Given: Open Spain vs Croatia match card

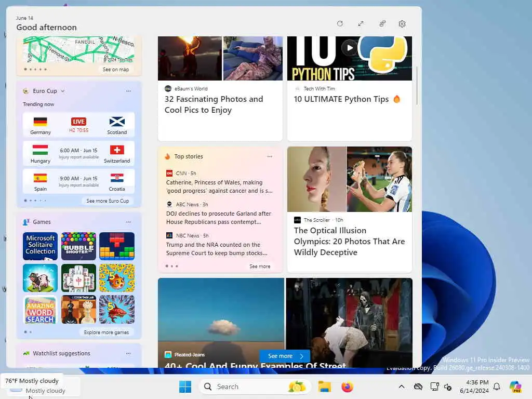Looking at the screenshot, I should (79, 181).
